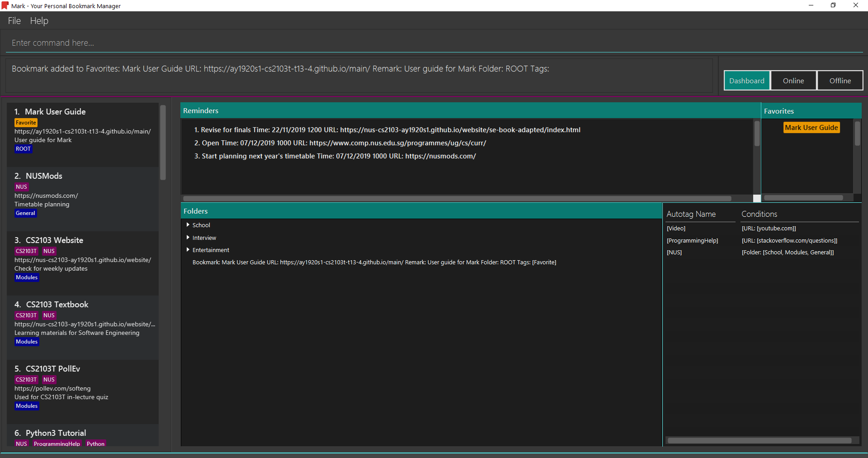The width and height of the screenshot is (868, 458).
Task: Click the Folder: School, Modules, General condition
Action: pos(788,253)
